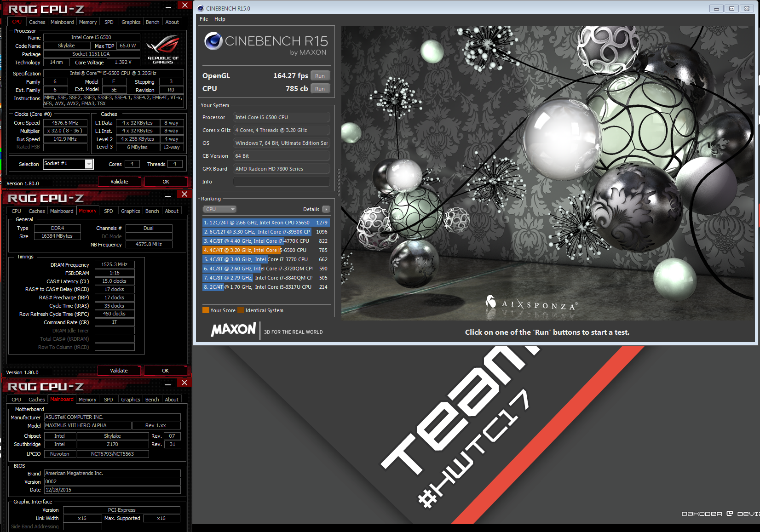The image size is (760, 532).
Task: Minimize the top ROG CPU-Z window
Action: [168, 7]
